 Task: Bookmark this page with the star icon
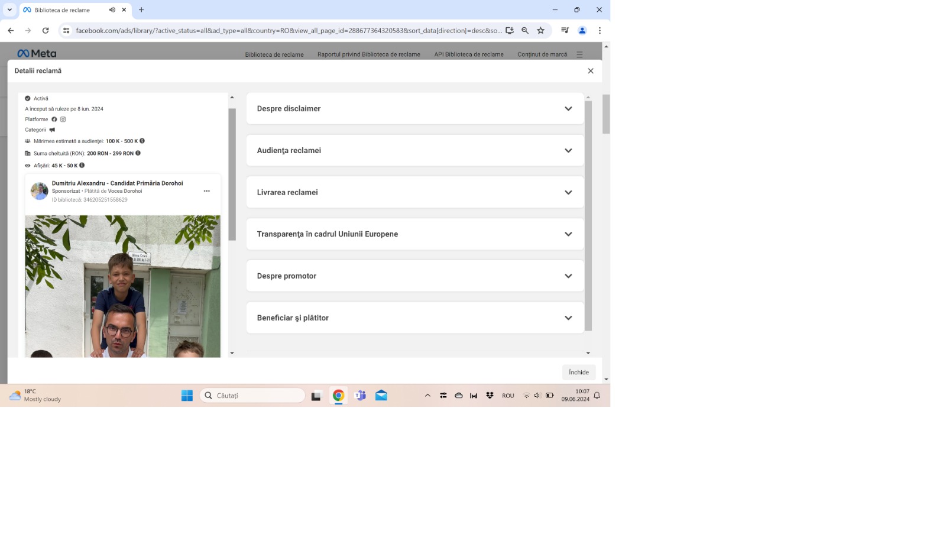(x=540, y=31)
